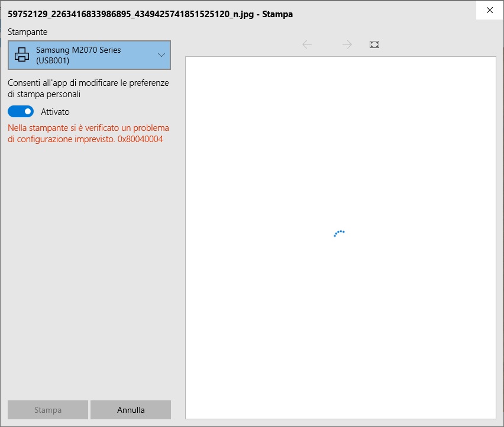Cancel printing with Annulla button
Screen dimensions: 504x427
[131, 410]
